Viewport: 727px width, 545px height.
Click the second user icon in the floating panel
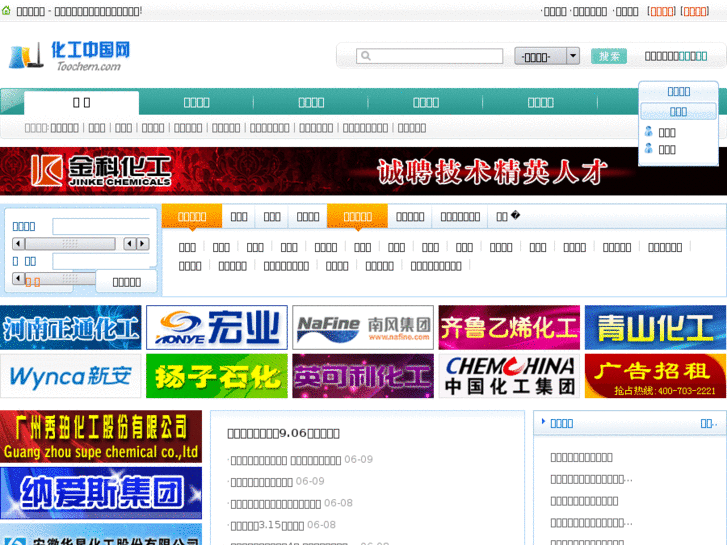pos(649,148)
